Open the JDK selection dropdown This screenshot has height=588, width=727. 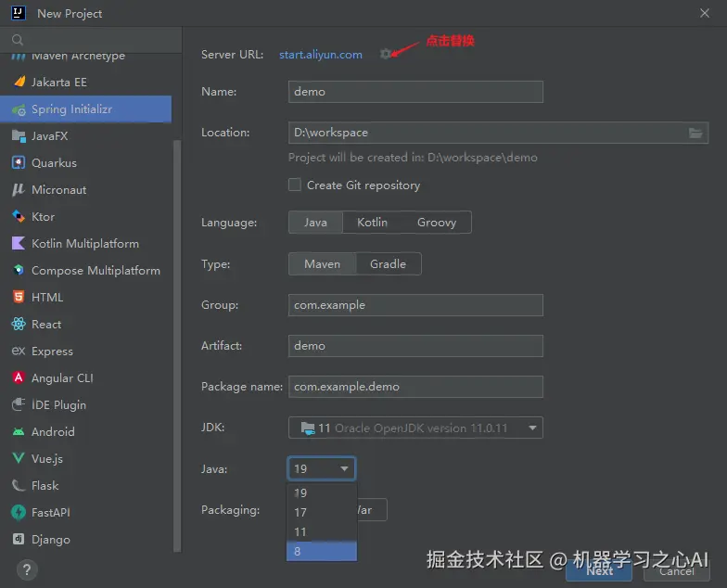(x=532, y=428)
